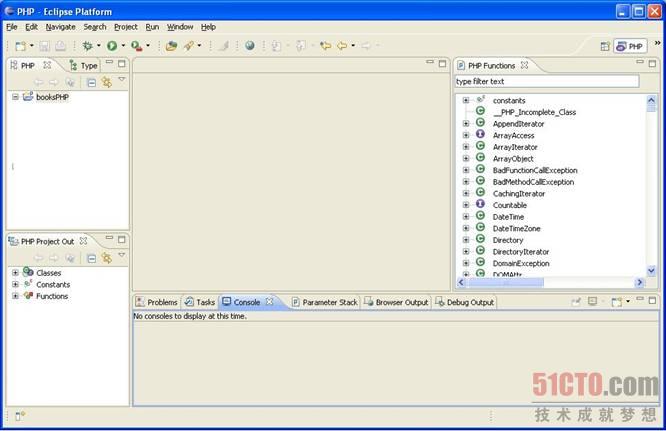
Task: Click the Classes group icon in outline
Action: point(28,272)
